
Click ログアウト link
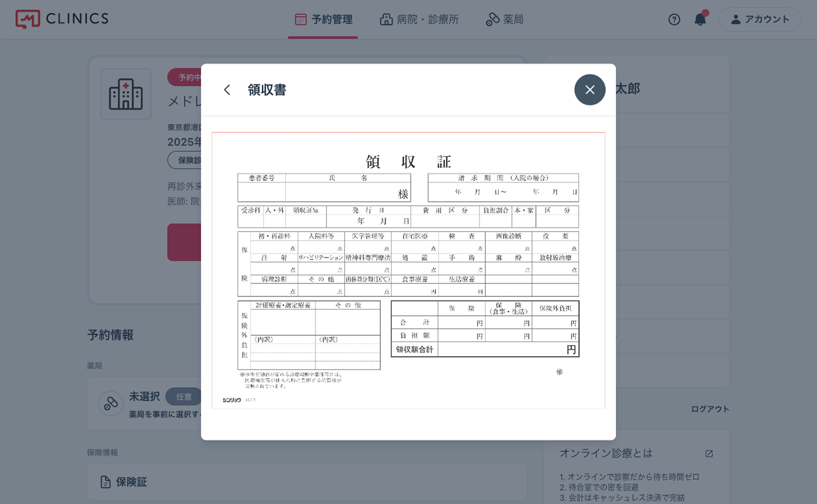710,409
